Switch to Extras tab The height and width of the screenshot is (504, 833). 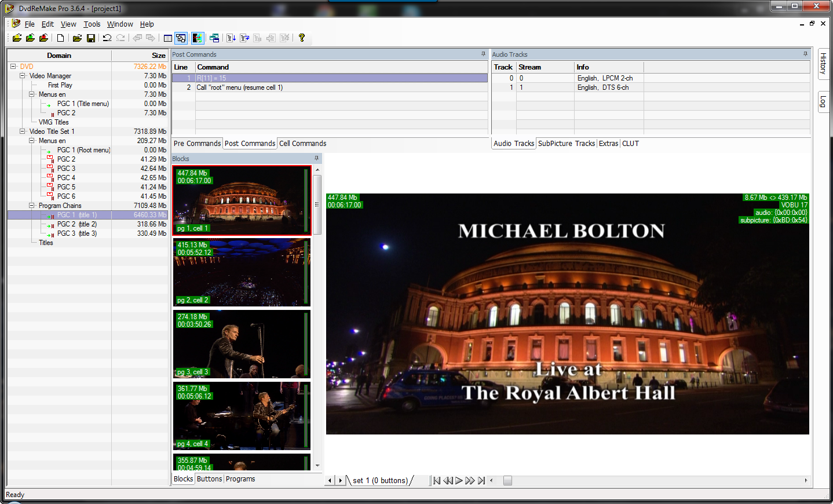[608, 144]
